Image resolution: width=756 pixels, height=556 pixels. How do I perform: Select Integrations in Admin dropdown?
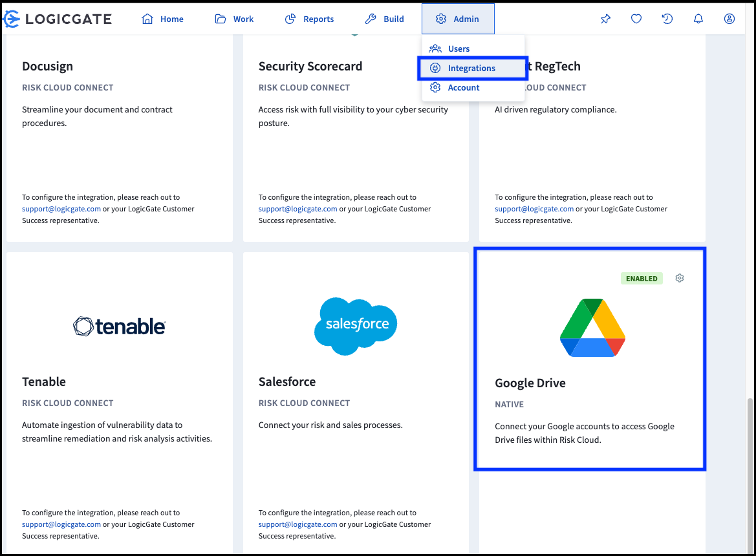click(x=473, y=68)
